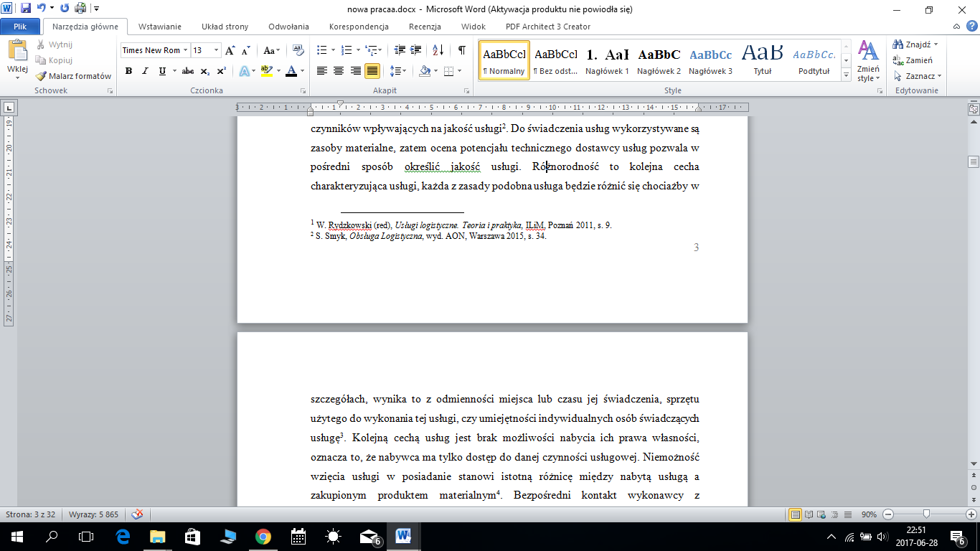Toggle show paragraph marks (¶)
The image size is (980, 551).
tap(461, 50)
